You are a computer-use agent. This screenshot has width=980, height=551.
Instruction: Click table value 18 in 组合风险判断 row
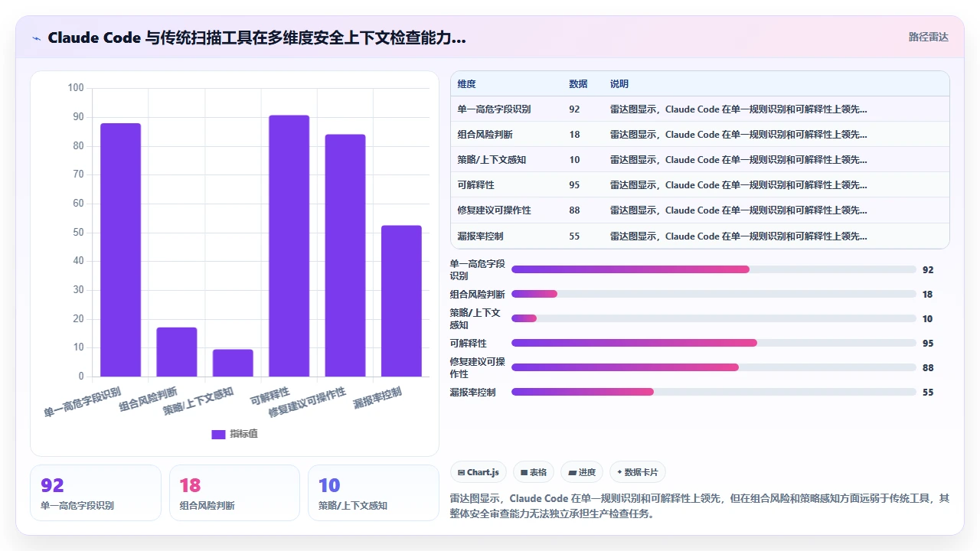pos(574,135)
